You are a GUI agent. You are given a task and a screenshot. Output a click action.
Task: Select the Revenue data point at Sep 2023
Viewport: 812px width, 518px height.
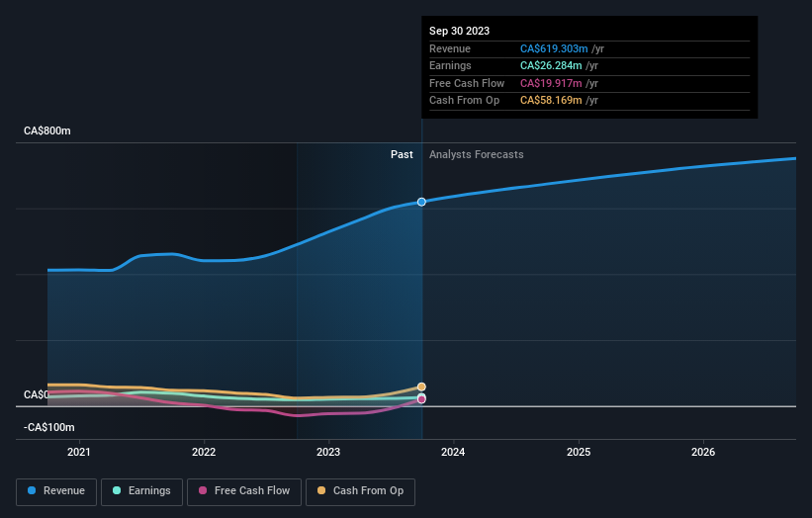(x=421, y=202)
